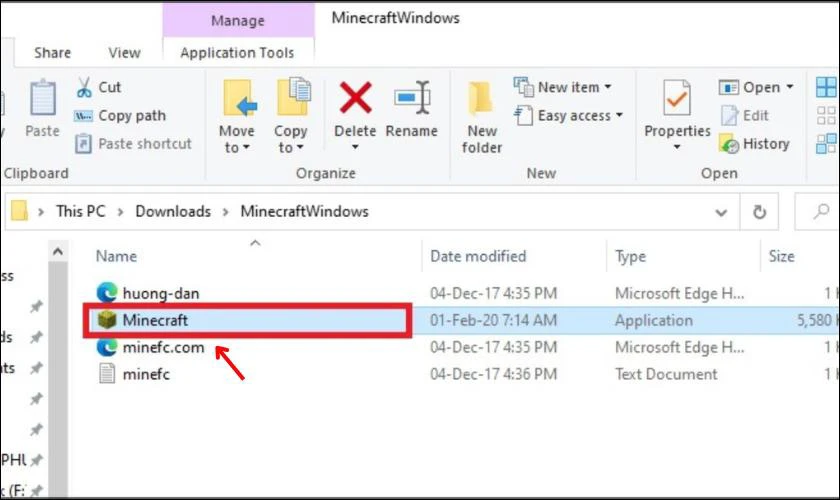The width and height of the screenshot is (840, 500).
Task: Select the huong-dan file name
Action: [161, 293]
